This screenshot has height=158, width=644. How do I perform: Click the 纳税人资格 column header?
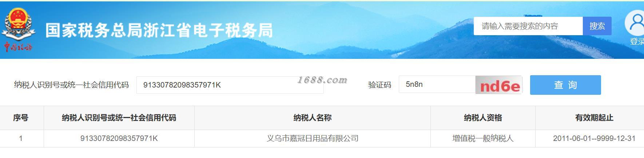[483, 118]
